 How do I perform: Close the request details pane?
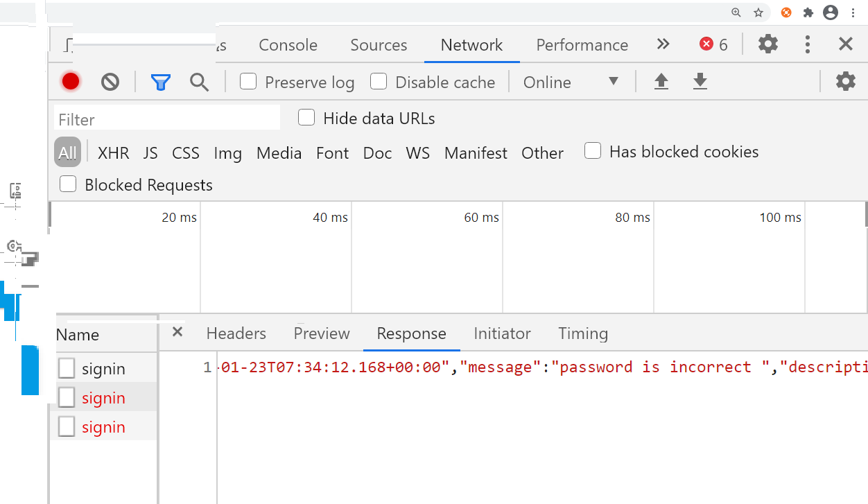(177, 332)
